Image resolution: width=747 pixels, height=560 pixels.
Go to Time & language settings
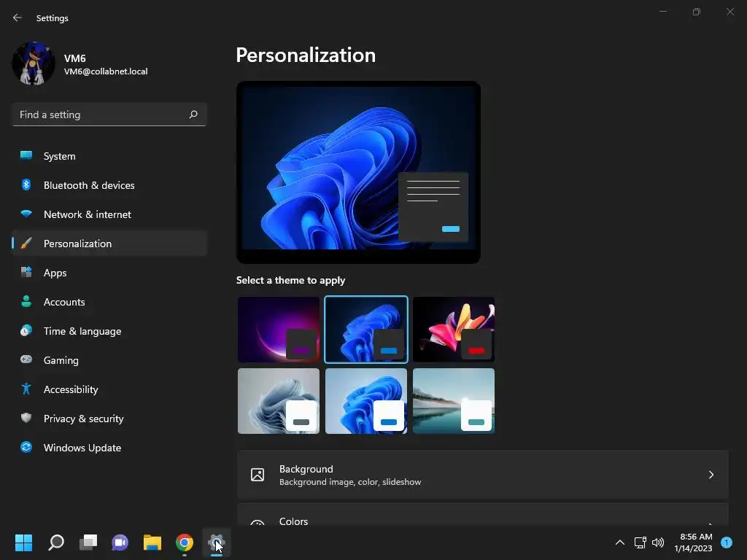click(109, 331)
